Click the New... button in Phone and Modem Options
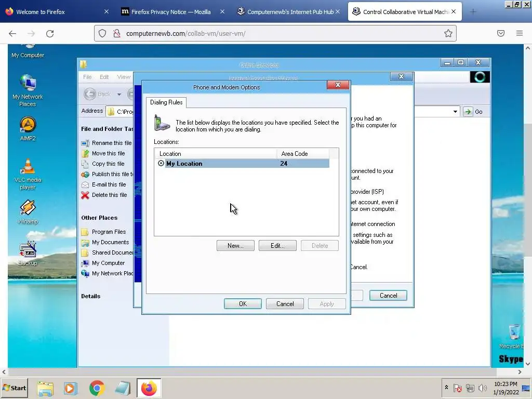The image size is (532, 399). coord(235,246)
